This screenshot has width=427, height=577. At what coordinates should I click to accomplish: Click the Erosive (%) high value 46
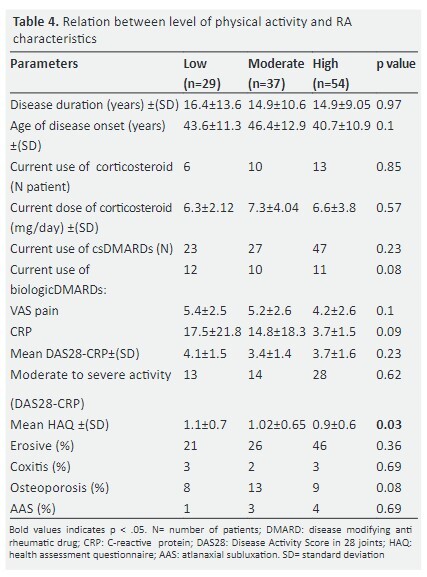click(320, 446)
